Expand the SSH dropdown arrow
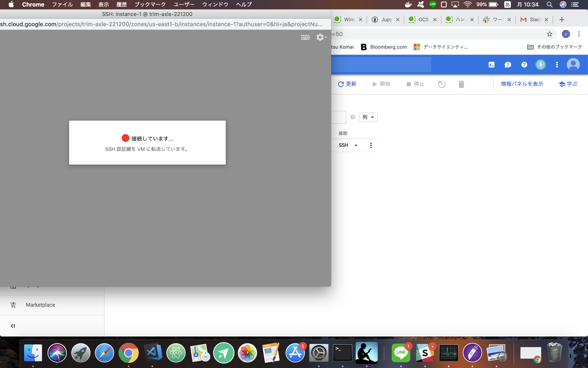 tap(356, 146)
